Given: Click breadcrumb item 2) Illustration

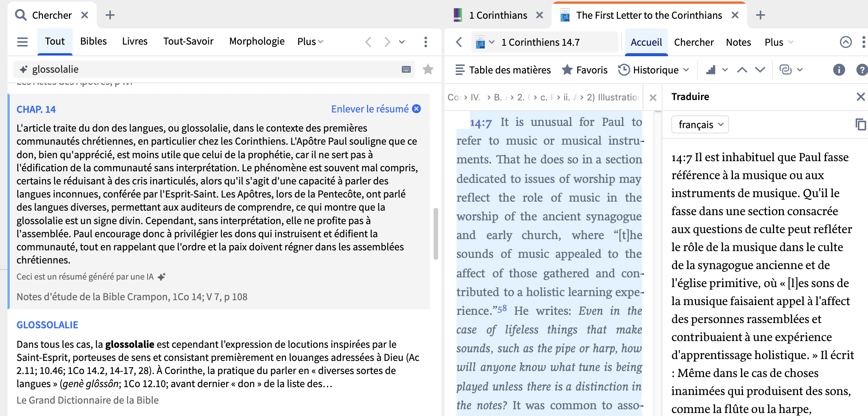Looking at the screenshot, I should point(613,97).
